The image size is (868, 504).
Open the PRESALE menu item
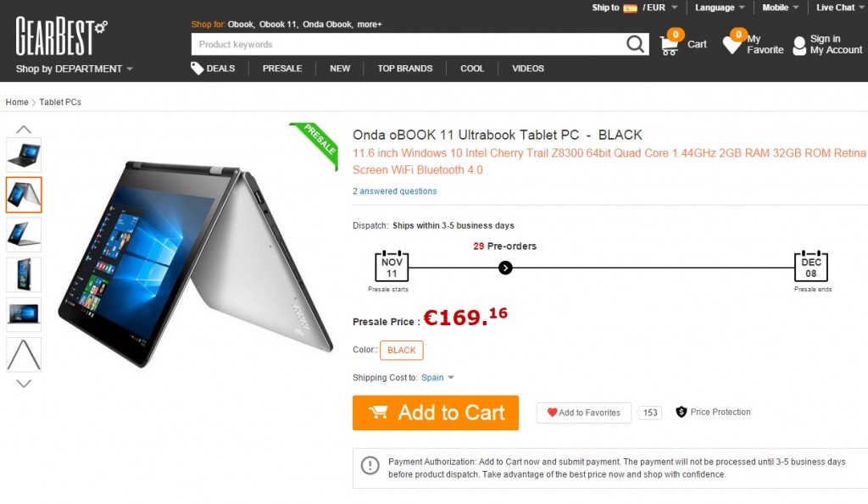[282, 69]
